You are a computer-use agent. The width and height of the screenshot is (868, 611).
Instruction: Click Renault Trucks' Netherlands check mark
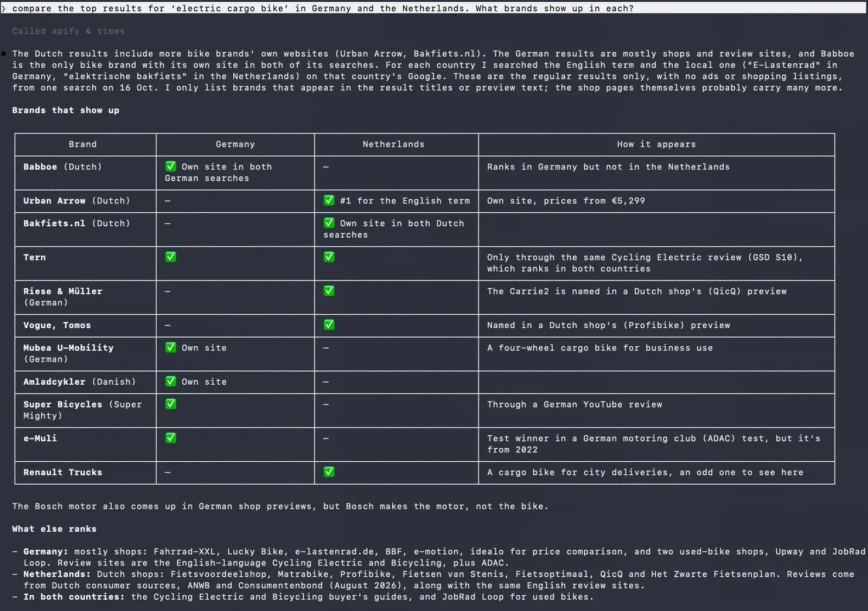[x=329, y=472]
